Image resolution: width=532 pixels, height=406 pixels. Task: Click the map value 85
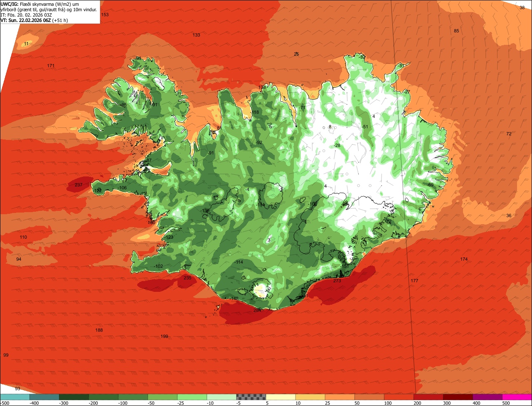456,31
